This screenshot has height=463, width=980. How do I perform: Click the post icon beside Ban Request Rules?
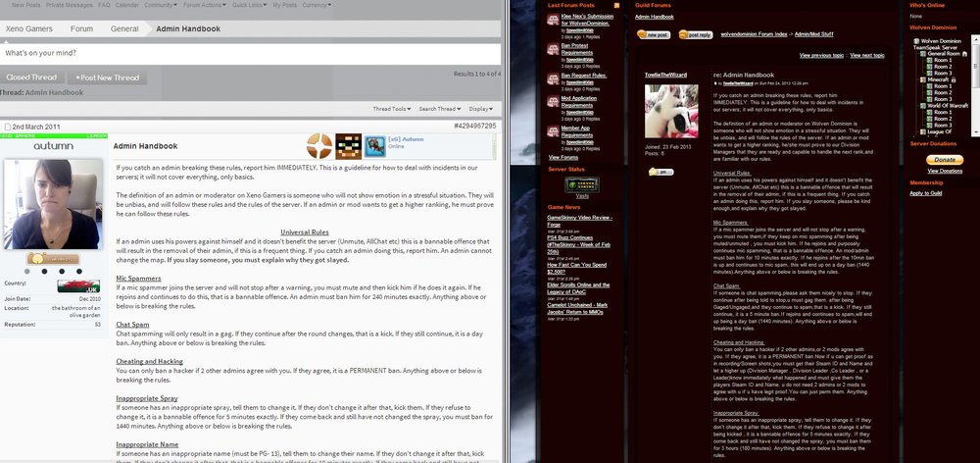[553, 78]
